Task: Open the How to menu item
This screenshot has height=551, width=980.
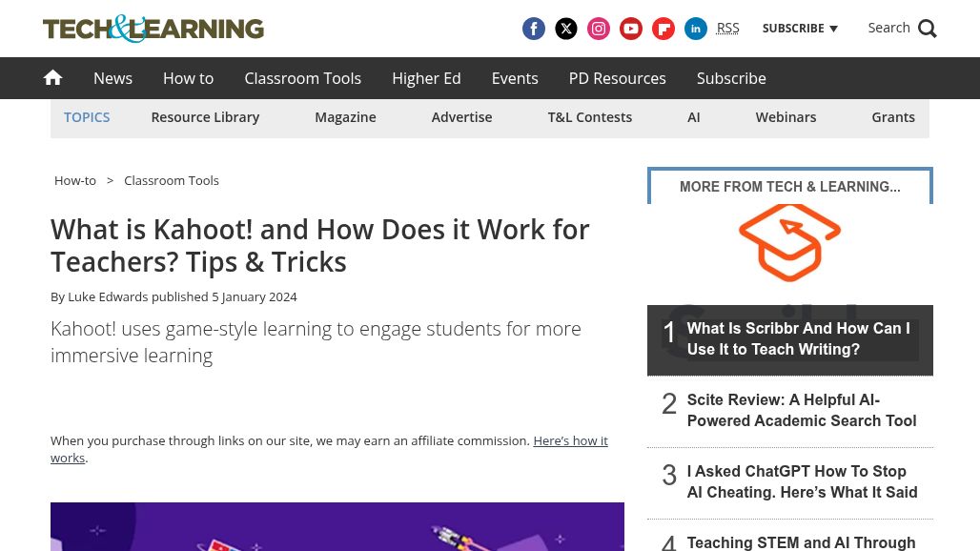Action: 188,78
